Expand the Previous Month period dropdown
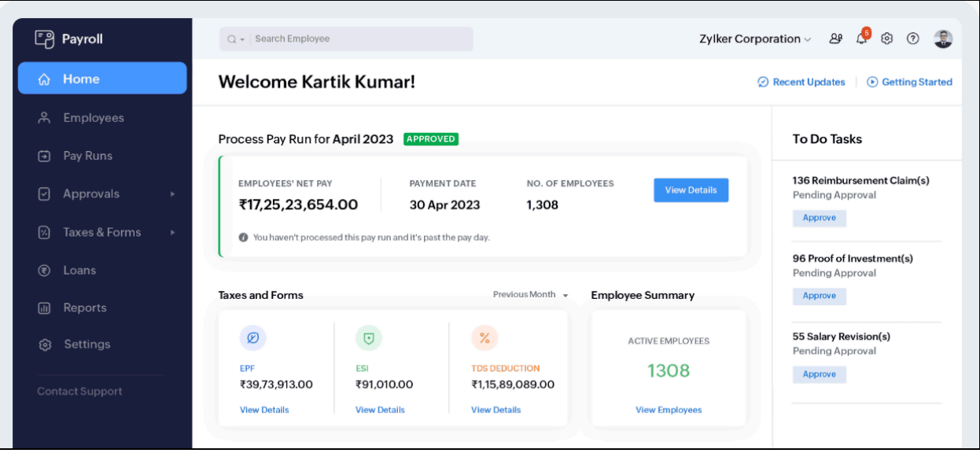Viewport: 980px width, 453px height. click(530, 295)
